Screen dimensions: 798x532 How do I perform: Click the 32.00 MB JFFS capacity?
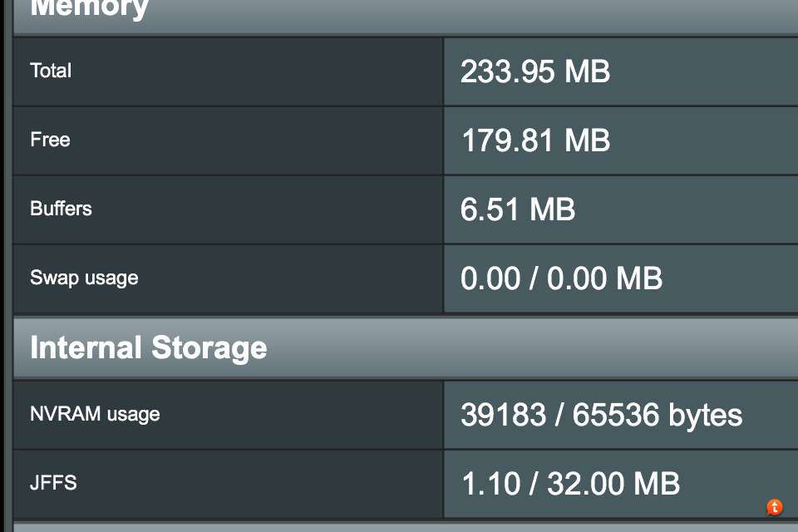click(613, 484)
